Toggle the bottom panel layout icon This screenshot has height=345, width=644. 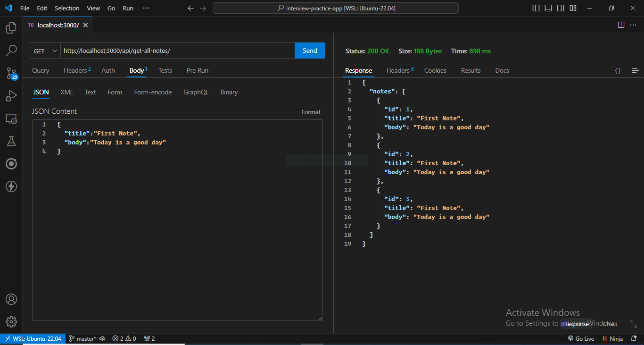coord(548,8)
